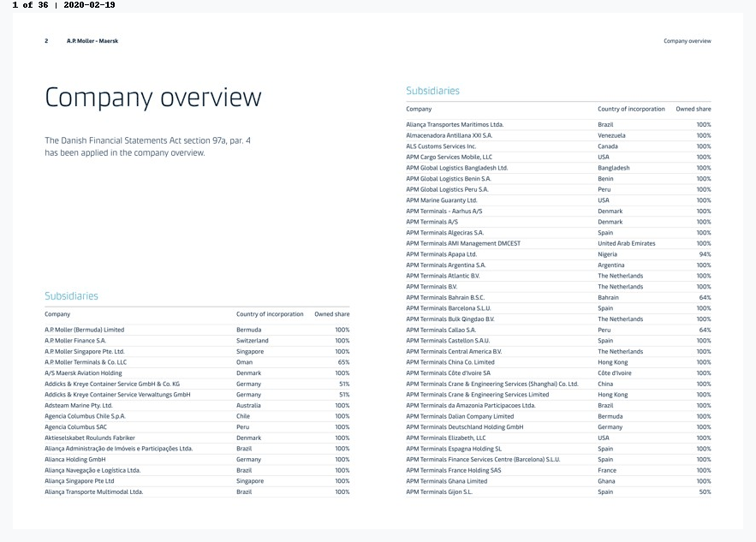Select 'APM Terminals Elizabeth, LLC'
Screen dimensions: 756x542
[446, 438]
